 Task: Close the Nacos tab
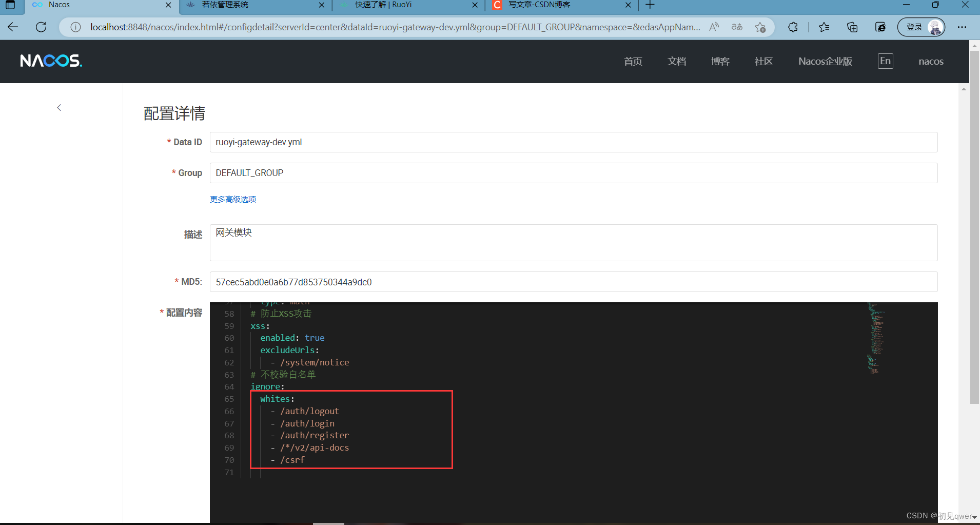168,5
